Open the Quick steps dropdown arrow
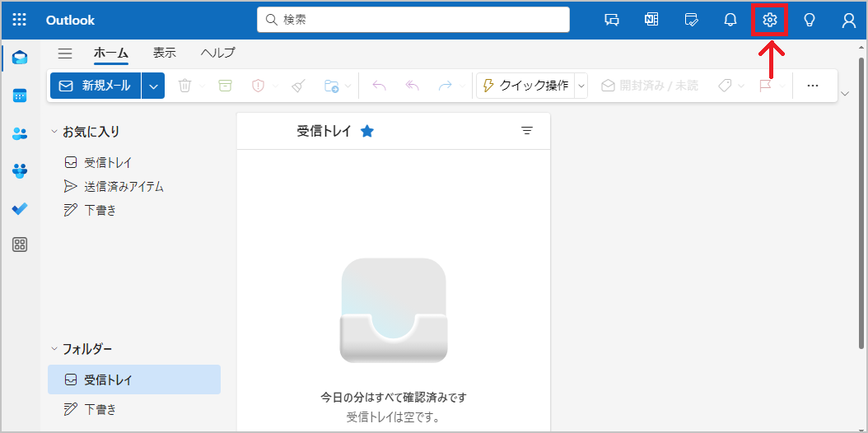Viewport: 868px width, 433px height. (x=581, y=86)
